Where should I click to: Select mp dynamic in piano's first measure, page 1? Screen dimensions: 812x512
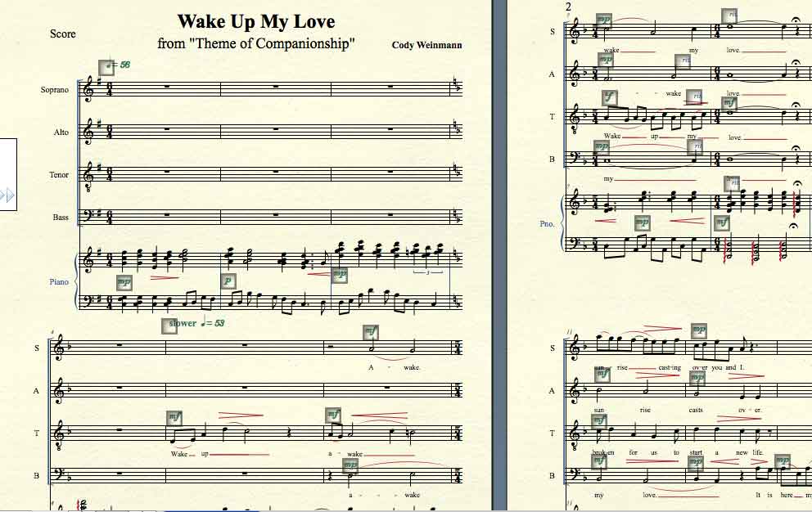click(x=124, y=283)
